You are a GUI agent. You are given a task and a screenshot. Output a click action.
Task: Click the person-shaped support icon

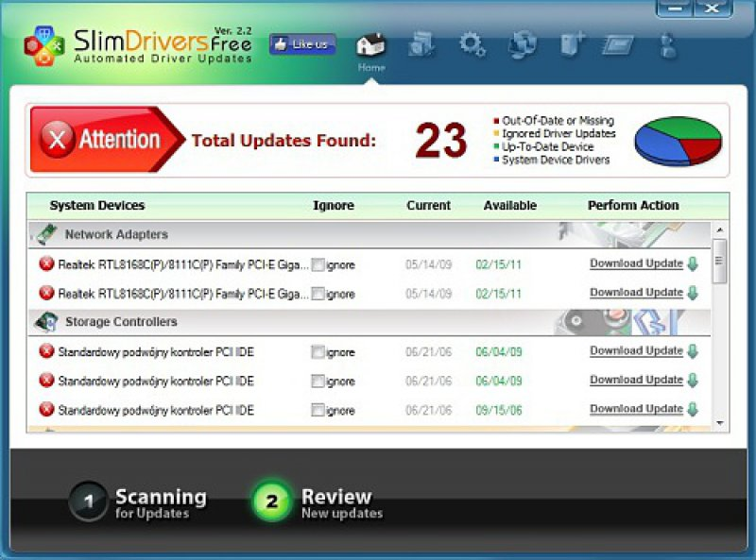point(668,45)
